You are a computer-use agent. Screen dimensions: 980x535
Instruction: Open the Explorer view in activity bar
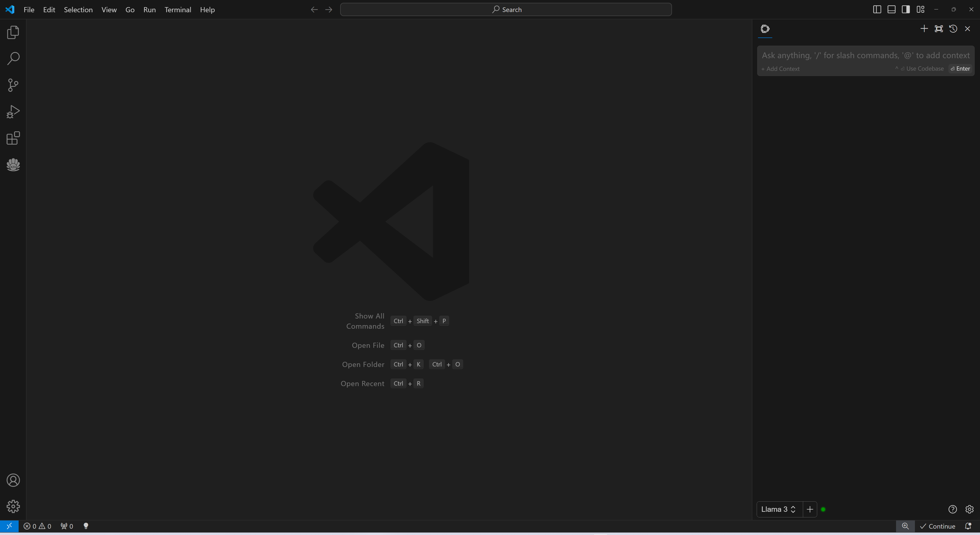pos(13,32)
